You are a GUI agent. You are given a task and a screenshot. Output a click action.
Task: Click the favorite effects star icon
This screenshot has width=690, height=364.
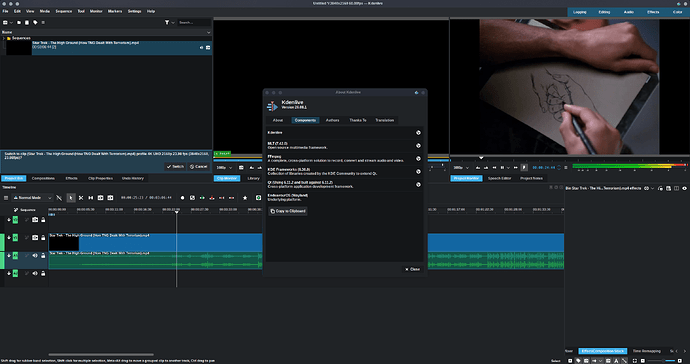tap(245, 198)
